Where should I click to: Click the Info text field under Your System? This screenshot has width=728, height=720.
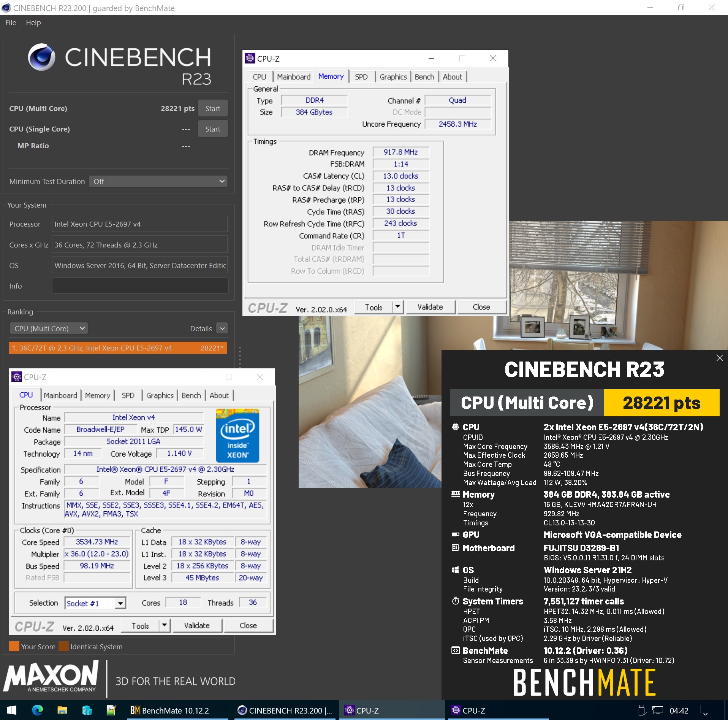point(140,286)
